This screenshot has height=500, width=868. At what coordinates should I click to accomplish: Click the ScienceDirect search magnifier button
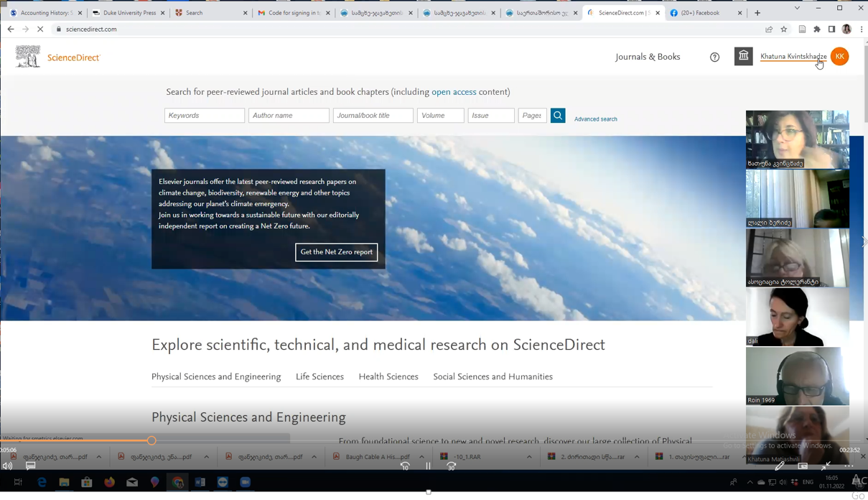[558, 115]
